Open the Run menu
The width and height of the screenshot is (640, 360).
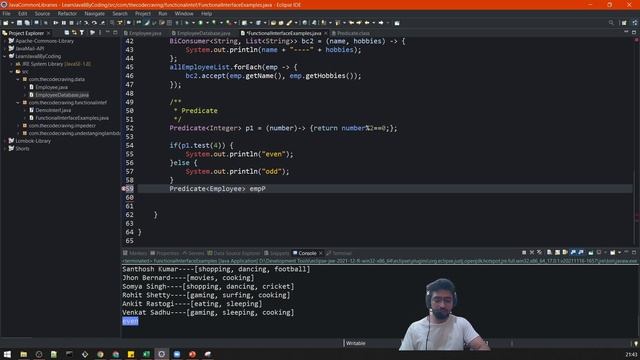pyautogui.click(x=162, y=13)
